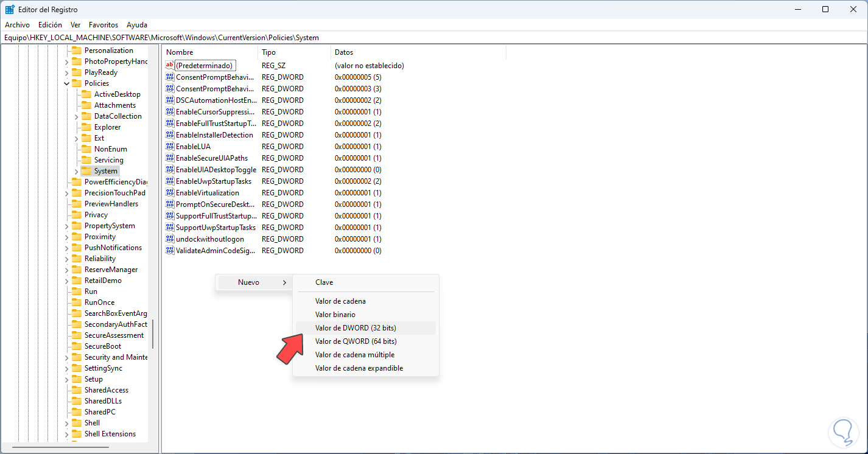Click the folder icon of the System key
The height and width of the screenshot is (454, 868).
[86, 171]
